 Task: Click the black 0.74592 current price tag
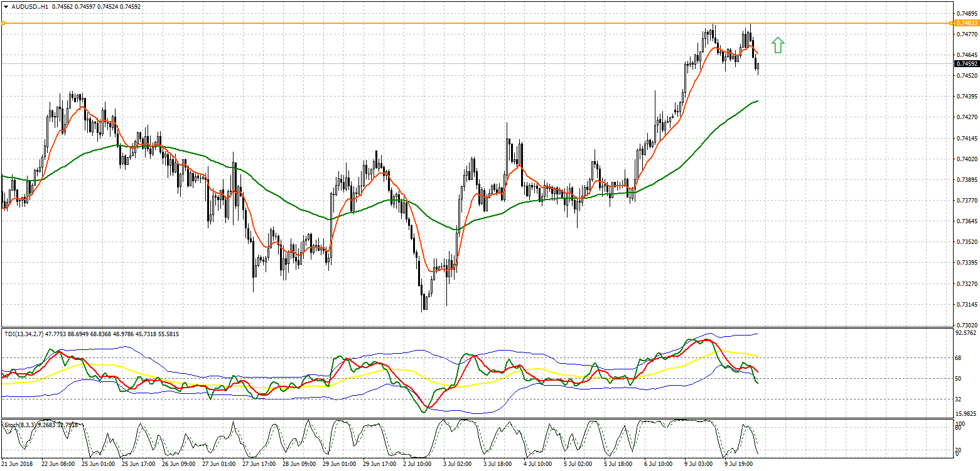966,63
